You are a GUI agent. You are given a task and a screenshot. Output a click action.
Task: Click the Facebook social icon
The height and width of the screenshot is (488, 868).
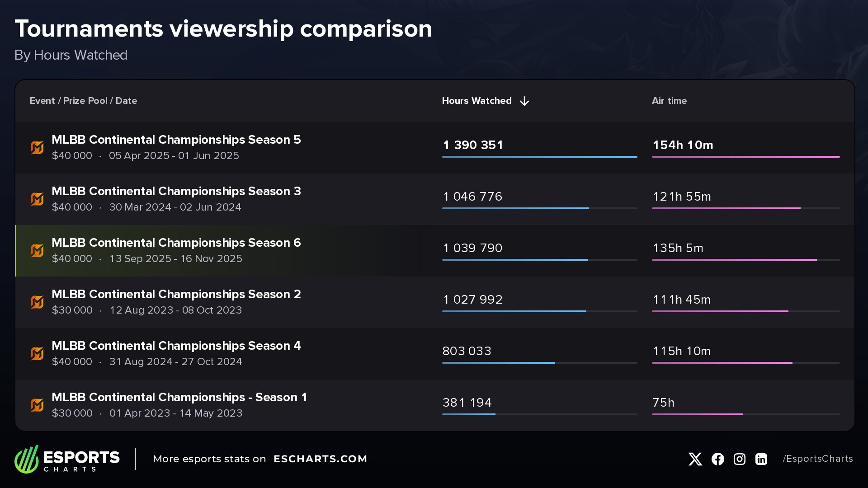[x=717, y=459]
